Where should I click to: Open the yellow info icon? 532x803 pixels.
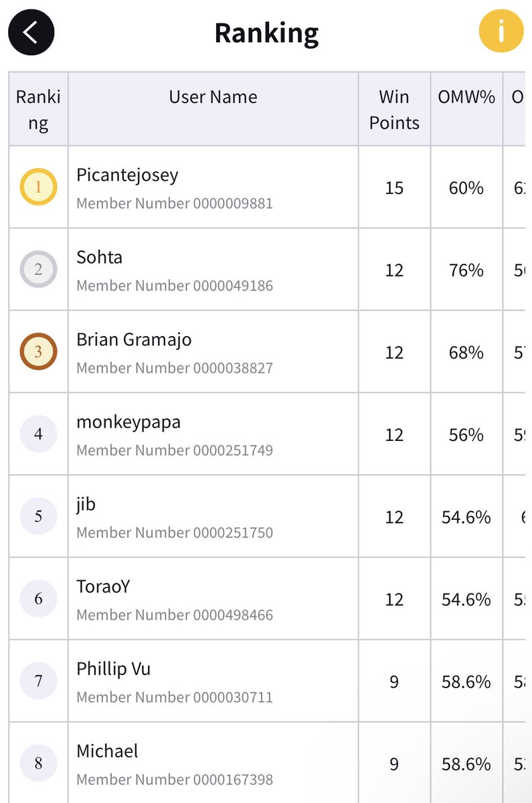coord(501,31)
